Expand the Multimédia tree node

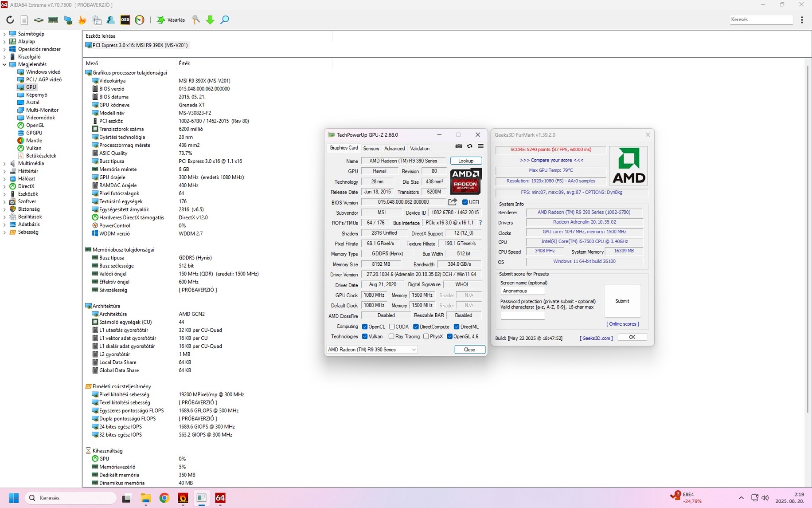(x=5, y=163)
